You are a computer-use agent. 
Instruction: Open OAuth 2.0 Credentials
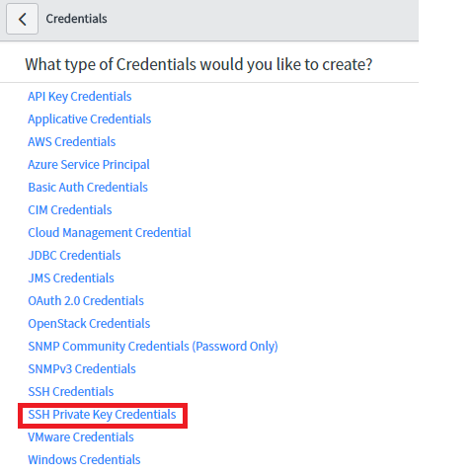[x=86, y=301]
